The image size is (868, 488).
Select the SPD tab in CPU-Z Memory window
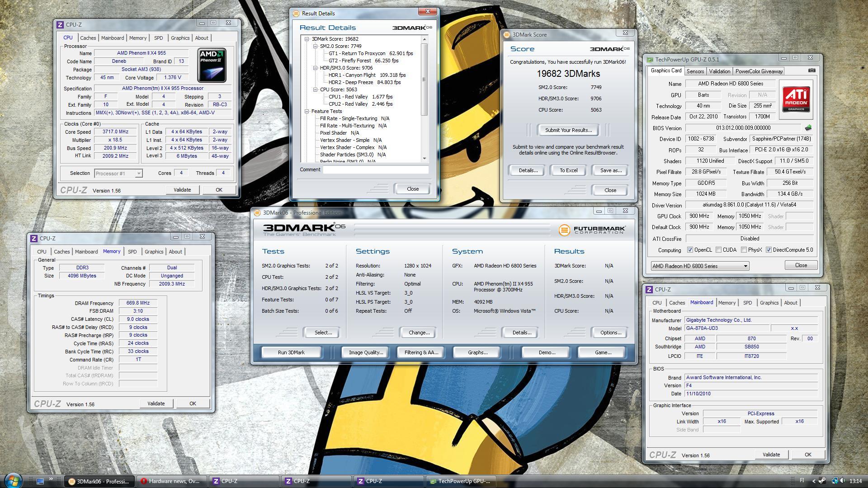pos(132,252)
